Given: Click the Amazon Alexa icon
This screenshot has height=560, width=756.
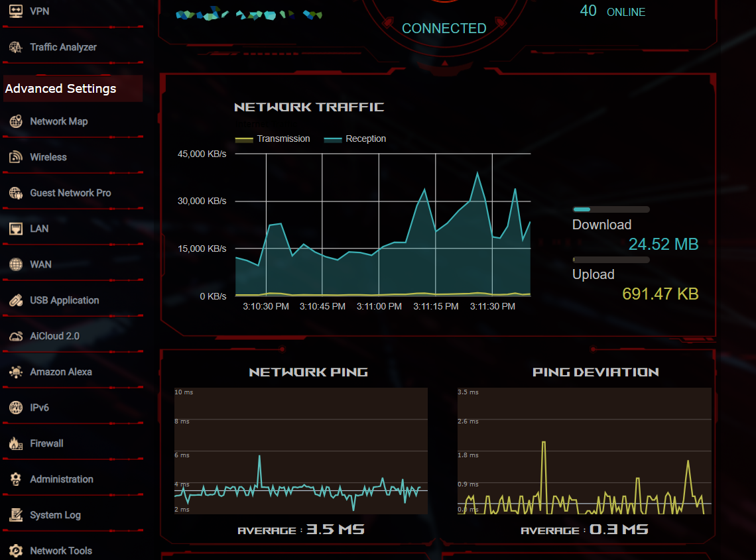Looking at the screenshot, I should 16,372.
